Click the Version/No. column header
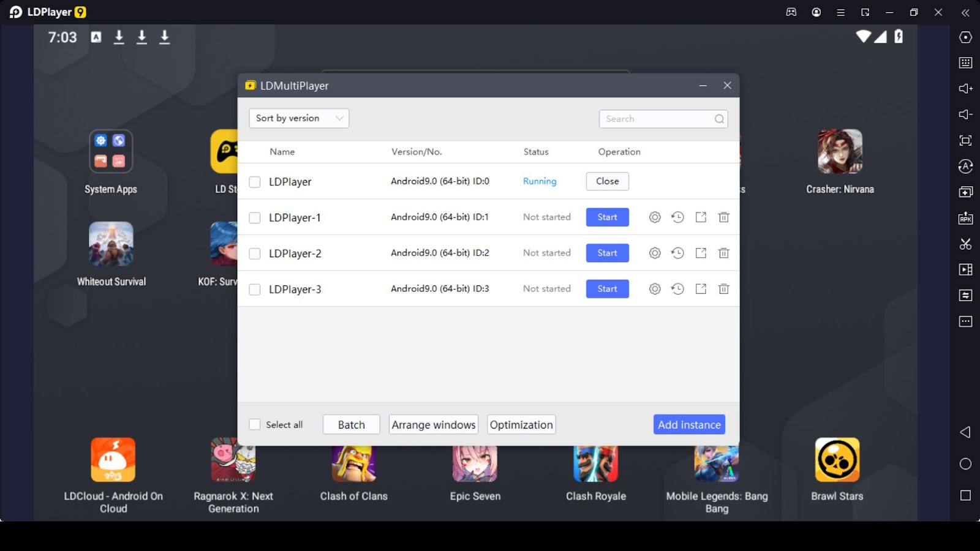Image resolution: width=980 pixels, height=551 pixels. click(x=417, y=152)
